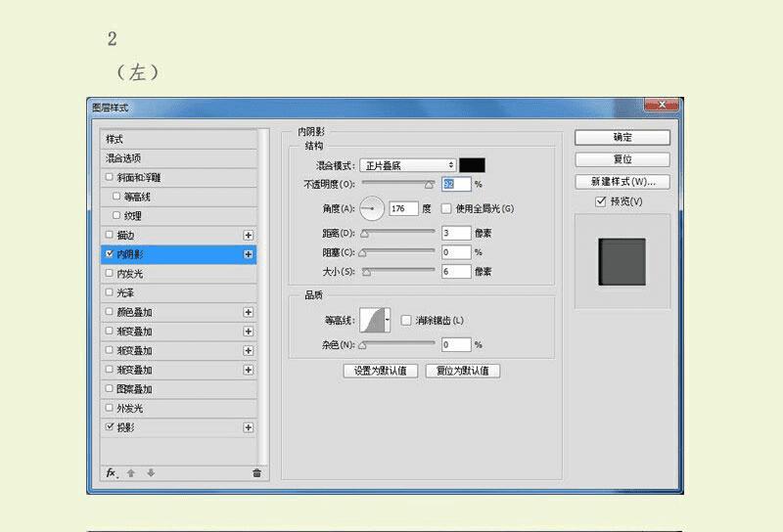Click the 距离 pixel input field

point(456,233)
